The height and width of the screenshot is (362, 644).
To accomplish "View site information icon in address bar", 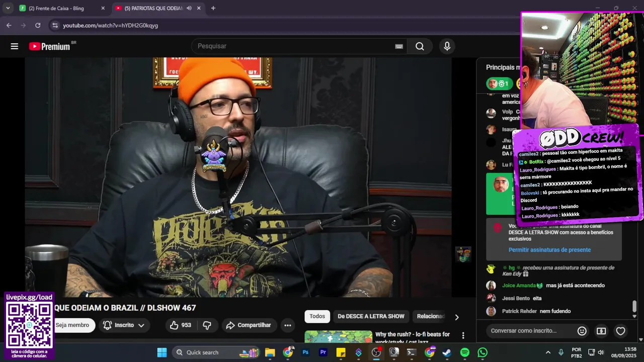I will (54, 25).
